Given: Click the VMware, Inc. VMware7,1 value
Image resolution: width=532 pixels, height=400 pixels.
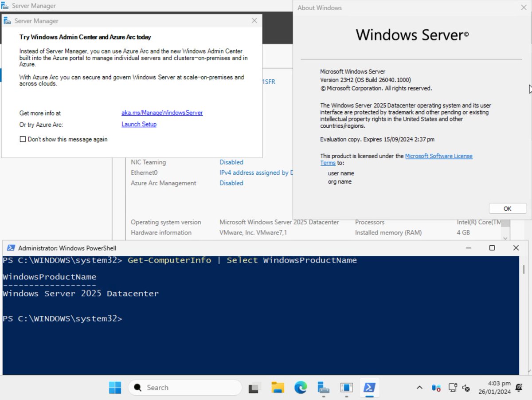Looking at the screenshot, I should pyautogui.click(x=253, y=232).
